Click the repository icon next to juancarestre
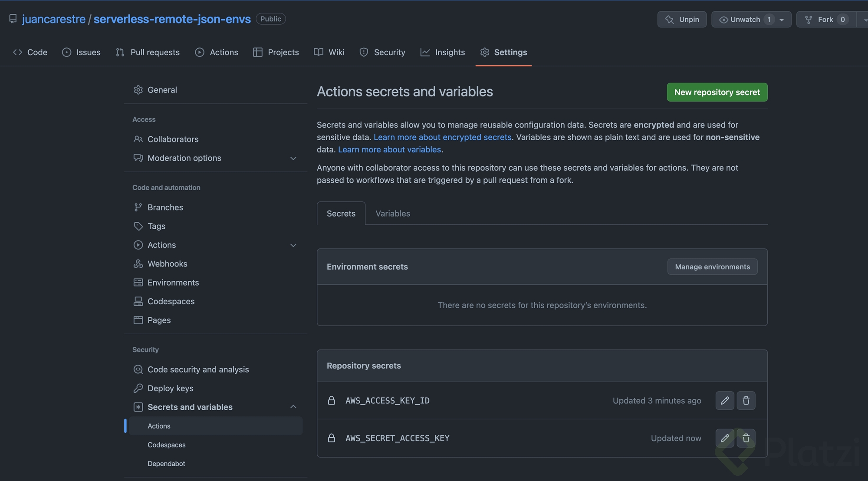Screen dimensions: 868x481 (13, 19)
